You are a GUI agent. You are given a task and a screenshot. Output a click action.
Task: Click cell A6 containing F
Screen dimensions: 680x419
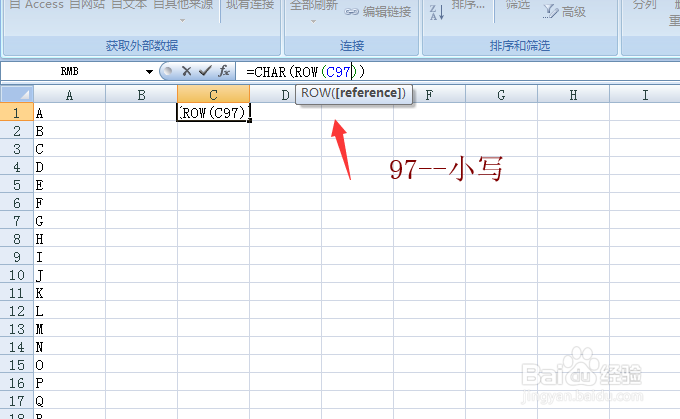69,203
